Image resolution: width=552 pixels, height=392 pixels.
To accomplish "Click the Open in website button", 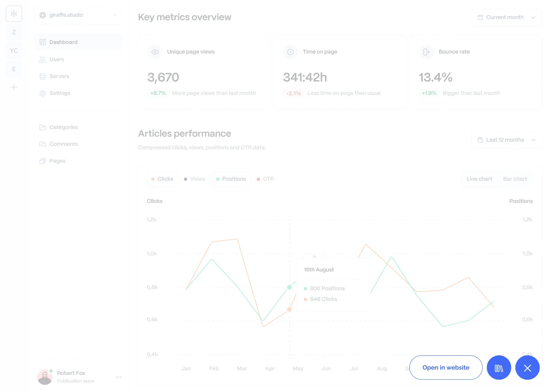I will pyautogui.click(x=446, y=368).
